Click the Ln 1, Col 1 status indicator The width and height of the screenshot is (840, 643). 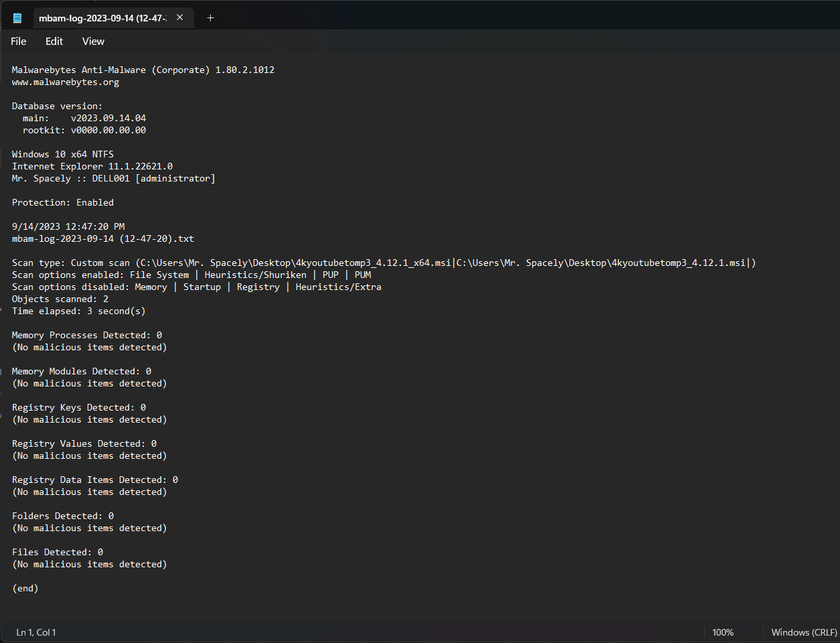[x=36, y=632]
